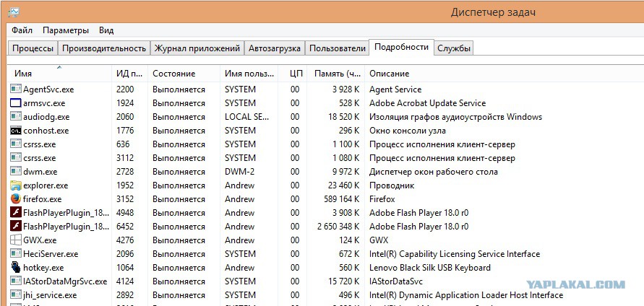Click the armsvc.exe process icon
The image size is (644, 306).
tap(16, 103)
